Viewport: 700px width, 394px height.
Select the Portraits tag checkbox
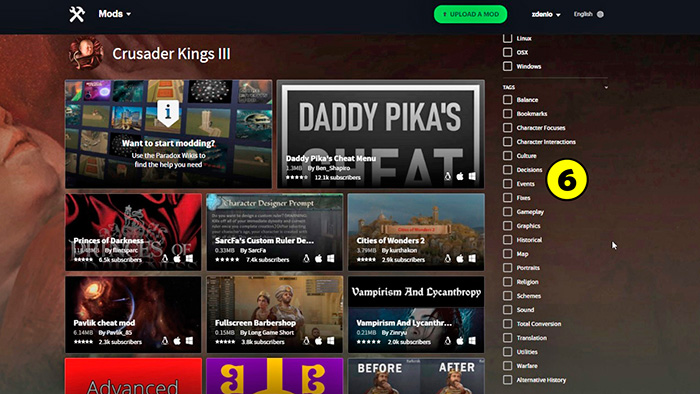pos(508,268)
